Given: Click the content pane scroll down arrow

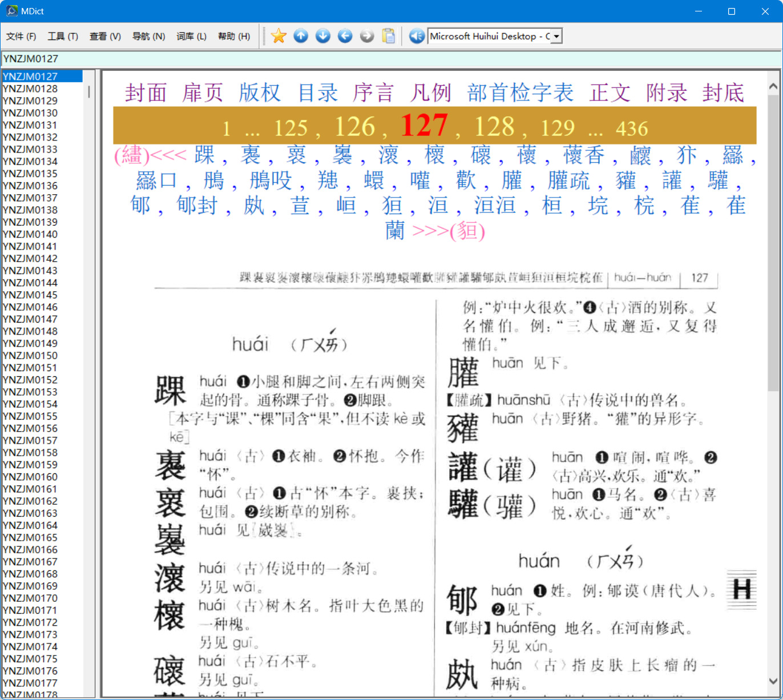Looking at the screenshot, I should (x=773, y=681).
